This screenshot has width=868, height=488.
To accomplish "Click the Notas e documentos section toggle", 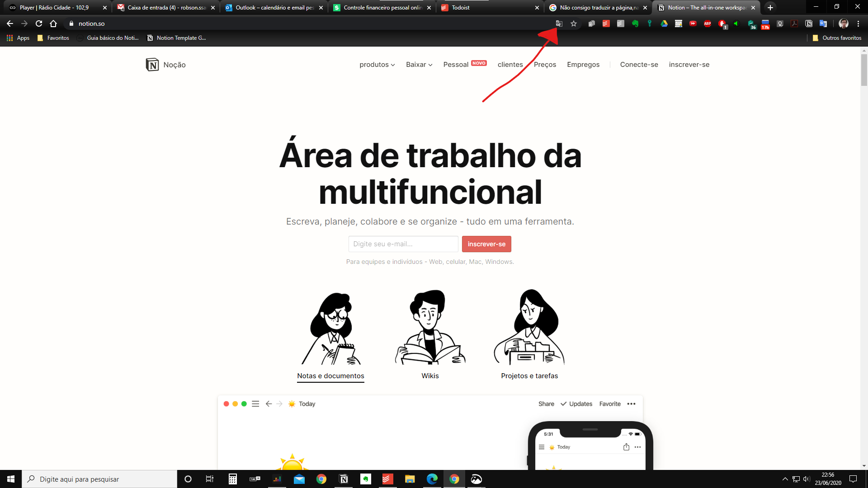I will [330, 375].
